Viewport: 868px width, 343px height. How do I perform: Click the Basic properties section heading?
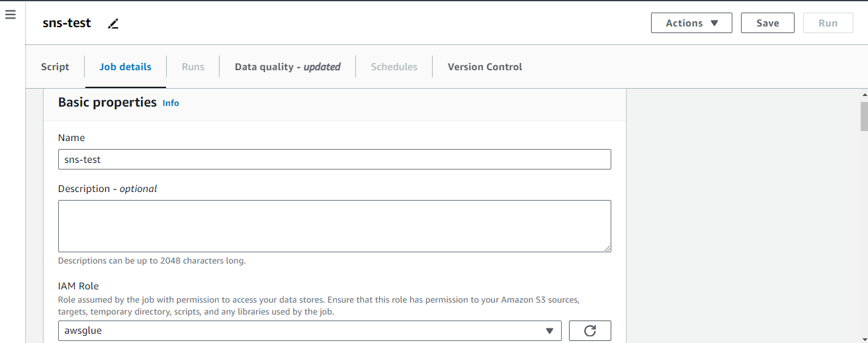coord(107,103)
